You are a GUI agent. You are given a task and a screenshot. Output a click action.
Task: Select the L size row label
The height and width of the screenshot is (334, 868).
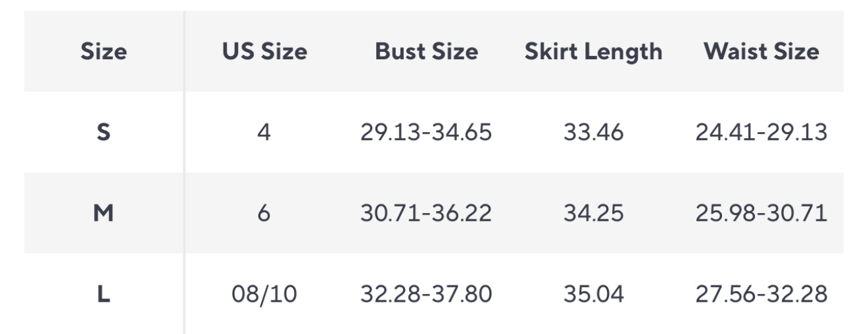click(x=104, y=294)
